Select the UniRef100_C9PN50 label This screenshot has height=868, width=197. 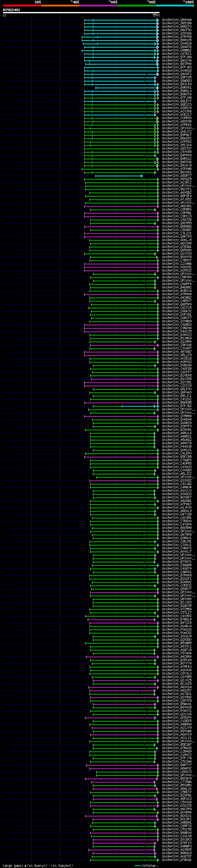(x=176, y=210)
